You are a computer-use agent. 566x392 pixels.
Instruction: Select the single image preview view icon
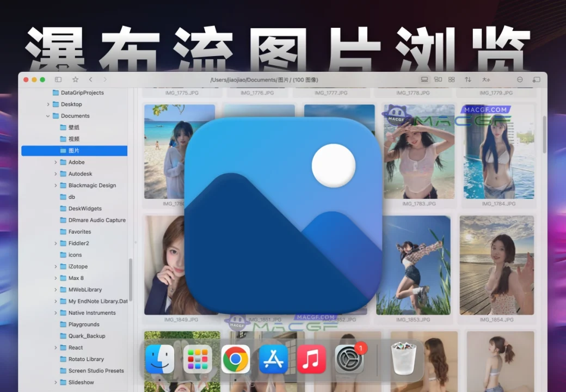[425, 79]
